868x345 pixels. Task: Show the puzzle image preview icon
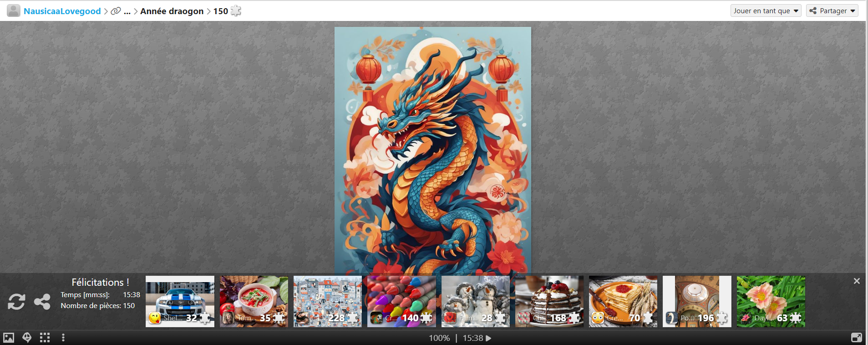tap(9, 338)
